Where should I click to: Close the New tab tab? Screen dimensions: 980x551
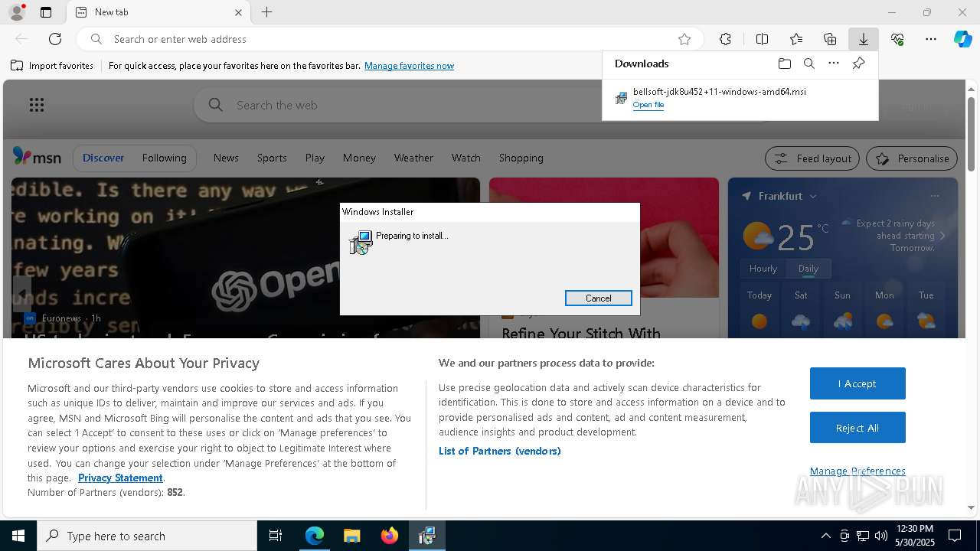238,12
